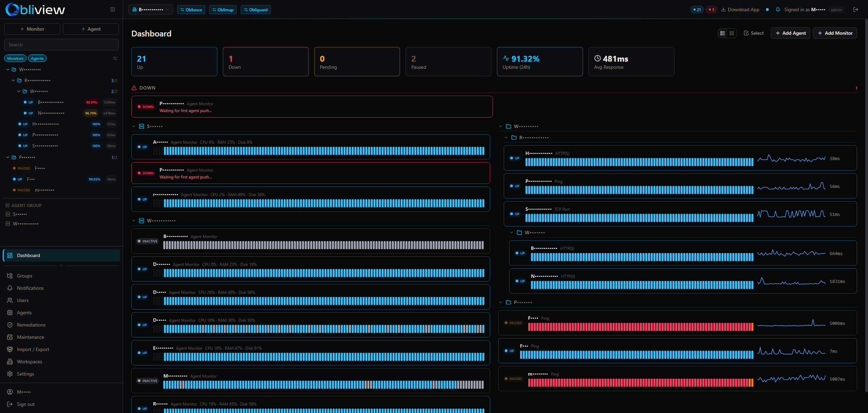Open Workspaces from the sidebar navigation
This screenshot has width=868, height=413.
(x=30, y=361)
